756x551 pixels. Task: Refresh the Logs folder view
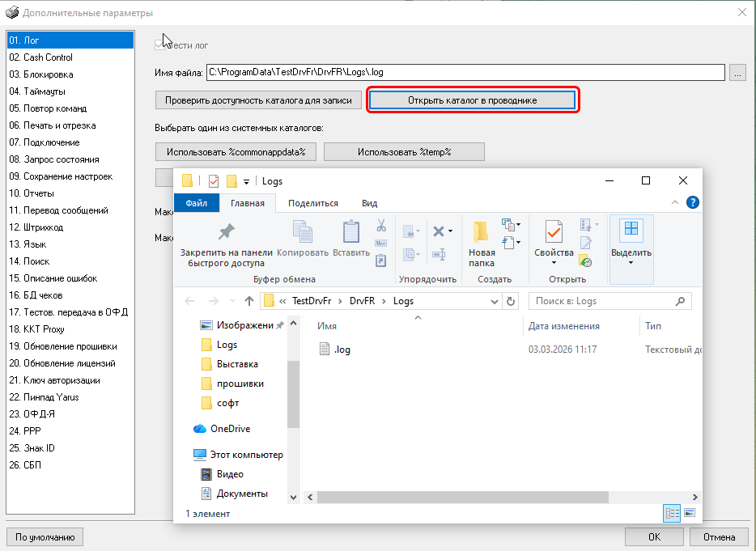[x=511, y=301]
